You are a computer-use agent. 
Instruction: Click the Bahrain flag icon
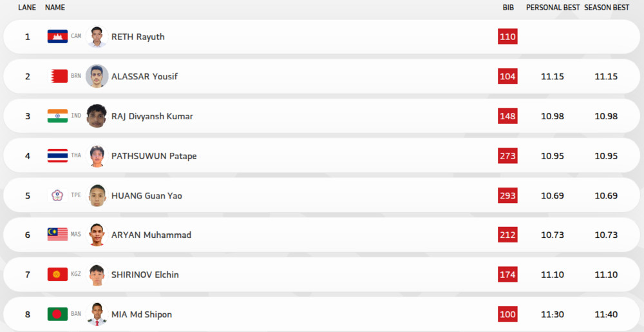(57, 76)
